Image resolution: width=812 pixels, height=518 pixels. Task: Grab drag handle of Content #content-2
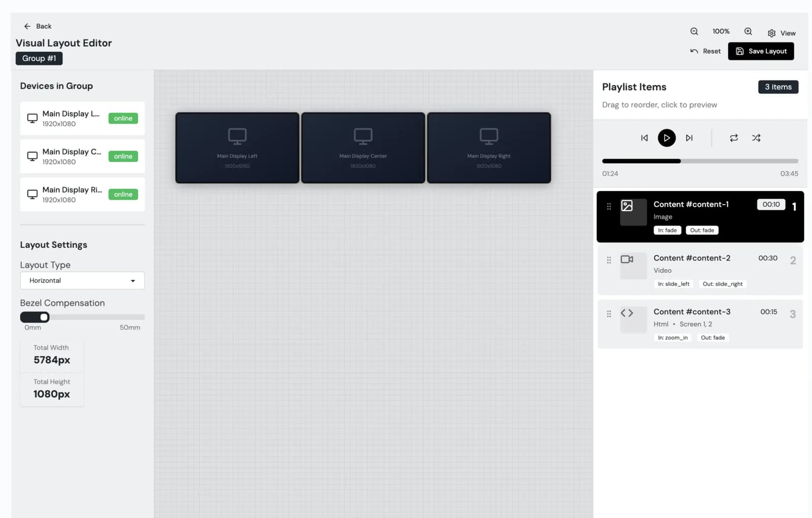pos(609,260)
